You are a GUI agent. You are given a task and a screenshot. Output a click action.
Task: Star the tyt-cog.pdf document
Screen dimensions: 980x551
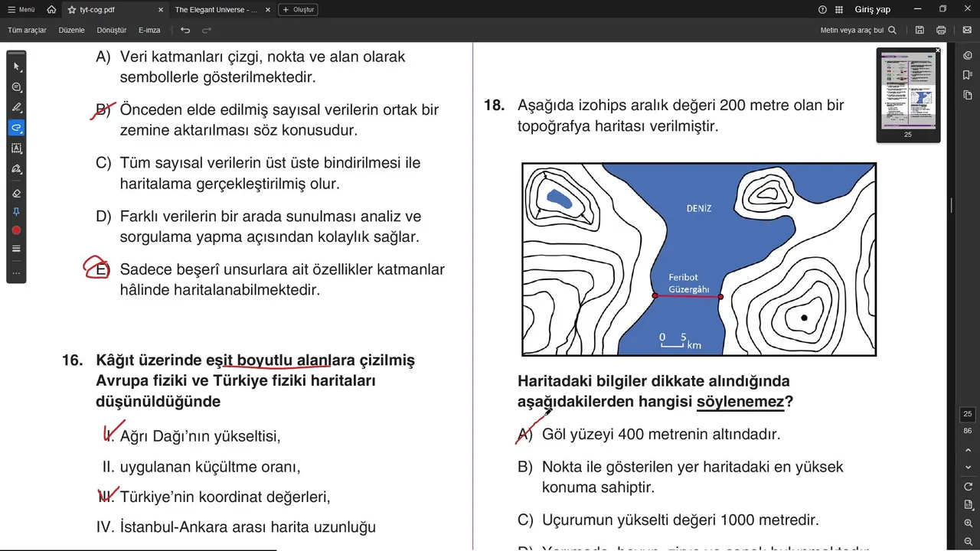72,10
